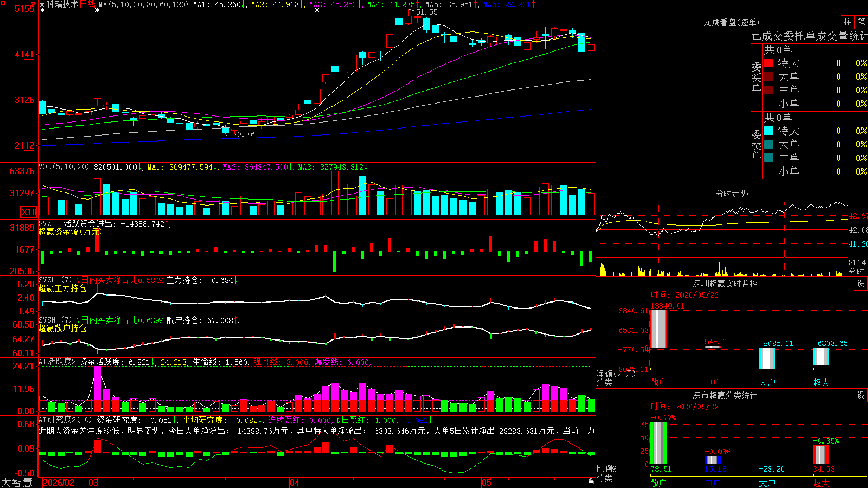The width and height of the screenshot is (868, 488).
Task: Switch 龙虎看盘 to 笔 tick view
Action: coord(861,22)
